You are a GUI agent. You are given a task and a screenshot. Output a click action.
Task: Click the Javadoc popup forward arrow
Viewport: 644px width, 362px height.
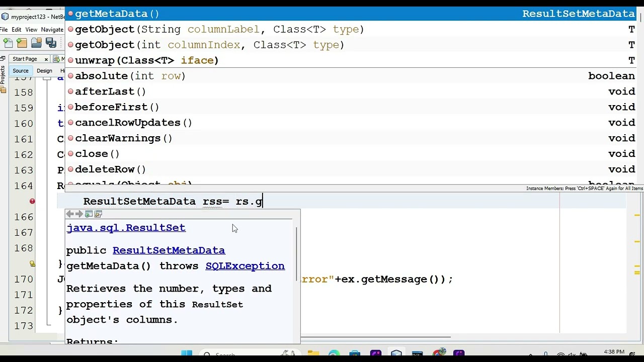pos(79,214)
